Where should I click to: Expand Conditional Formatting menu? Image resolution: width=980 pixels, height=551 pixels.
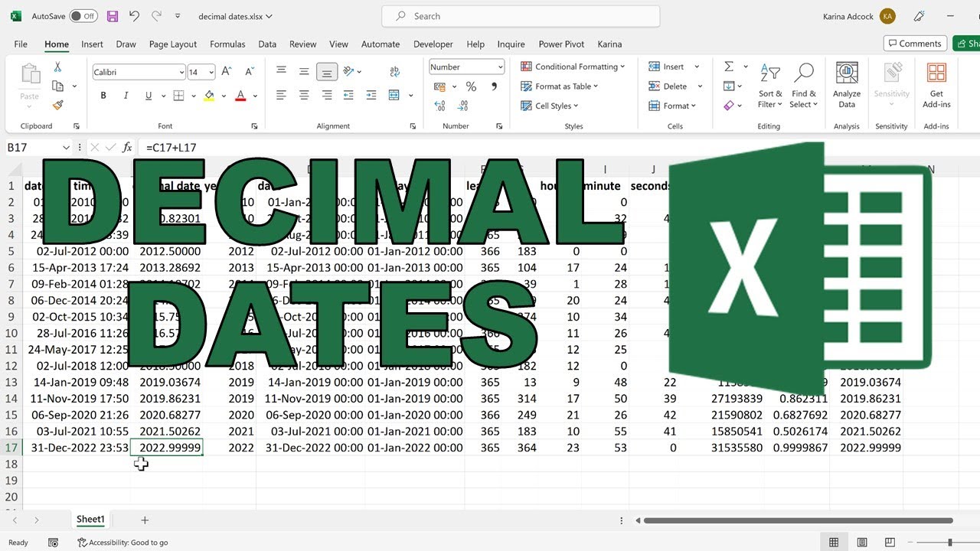573,67
